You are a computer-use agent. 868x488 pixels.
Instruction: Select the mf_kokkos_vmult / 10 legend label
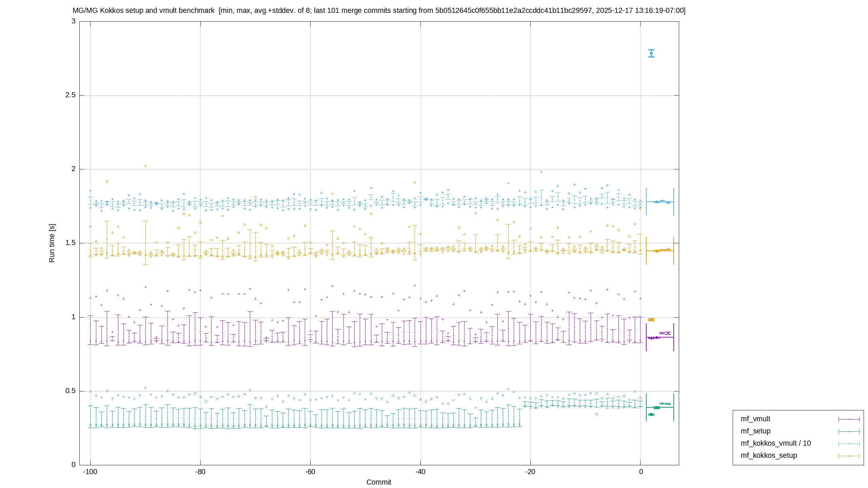[775, 443]
